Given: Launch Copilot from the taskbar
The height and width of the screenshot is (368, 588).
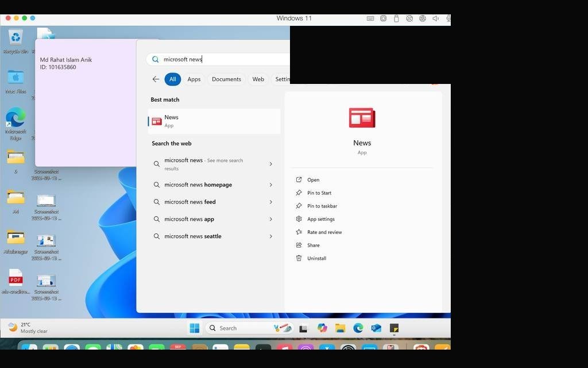Looking at the screenshot, I should click(322, 328).
